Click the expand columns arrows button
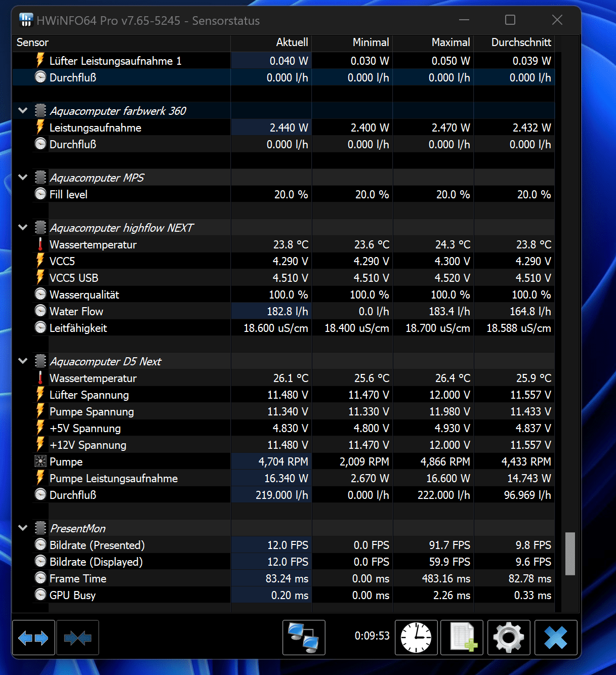Viewport: 616px width, 675px height. click(33, 638)
